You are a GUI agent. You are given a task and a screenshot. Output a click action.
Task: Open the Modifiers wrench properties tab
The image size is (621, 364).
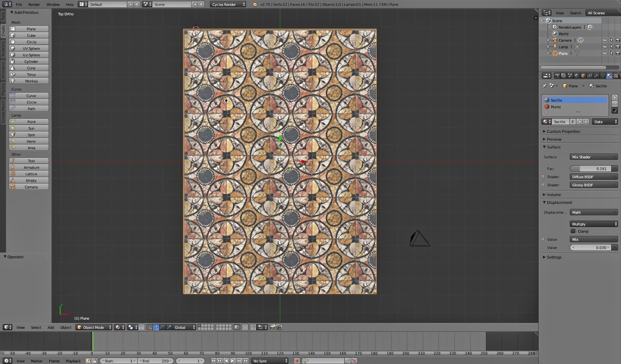(x=596, y=76)
